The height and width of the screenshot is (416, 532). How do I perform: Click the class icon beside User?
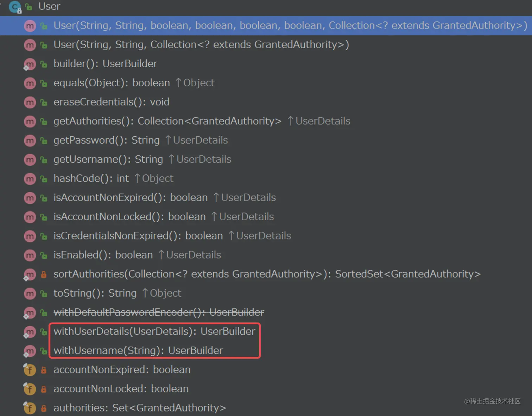tap(15, 7)
